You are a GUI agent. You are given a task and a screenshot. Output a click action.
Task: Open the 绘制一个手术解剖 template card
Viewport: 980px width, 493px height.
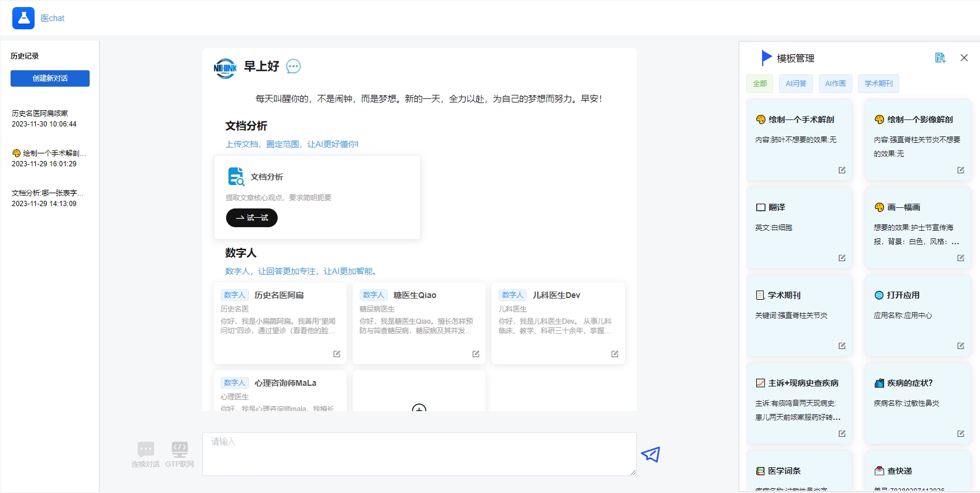tap(799, 141)
